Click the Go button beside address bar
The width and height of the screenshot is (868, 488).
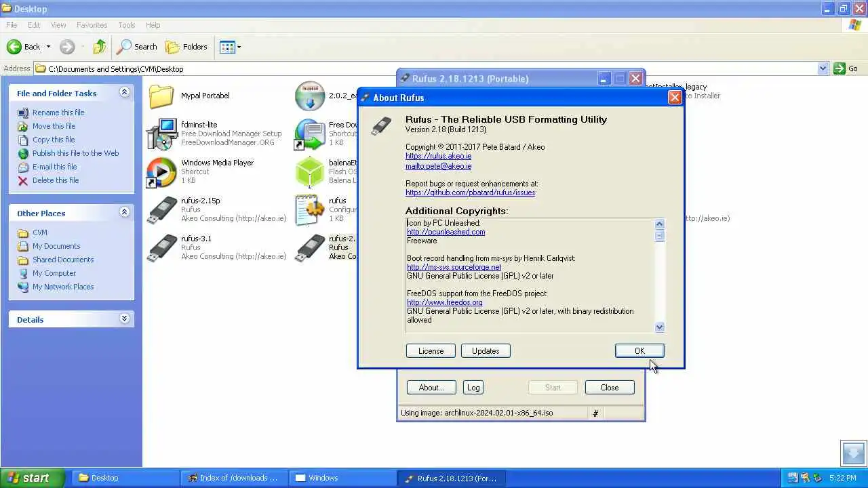coord(846,68)
